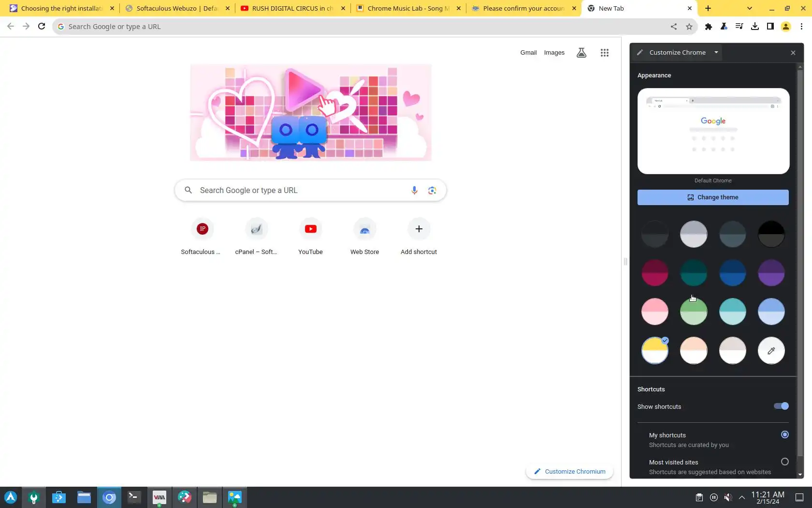Open a new tab with plus button
This screenshot has width=812, height=508.
708,8
